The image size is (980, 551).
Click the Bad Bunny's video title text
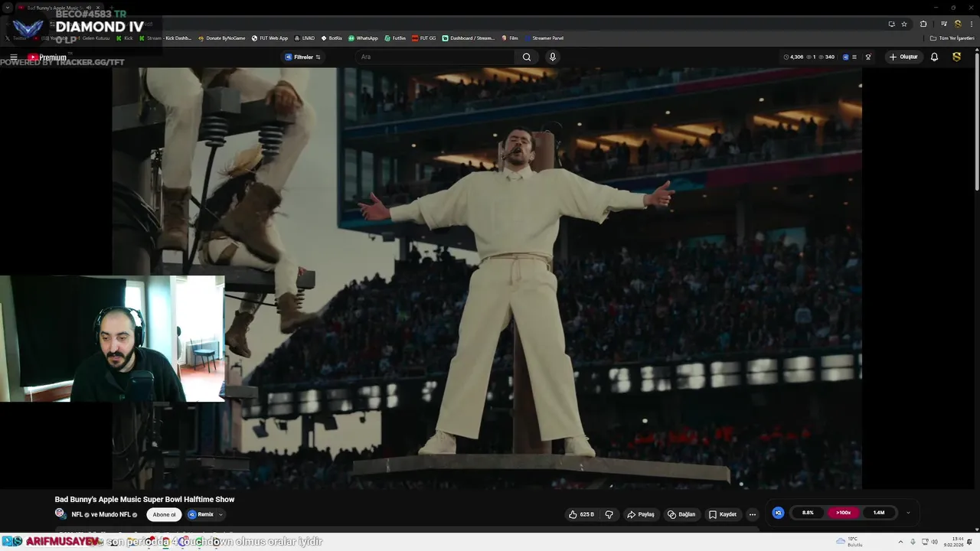point(145,499)
